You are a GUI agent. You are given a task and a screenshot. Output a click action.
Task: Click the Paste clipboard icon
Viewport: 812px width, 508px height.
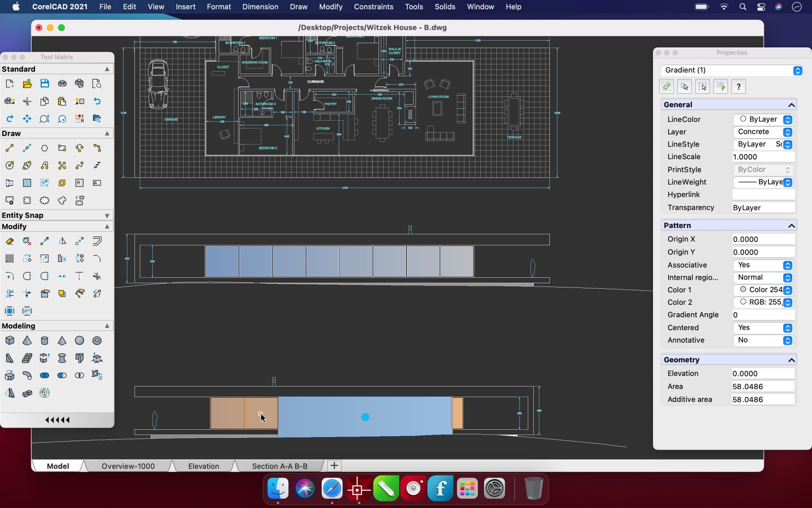pos(62,101)
